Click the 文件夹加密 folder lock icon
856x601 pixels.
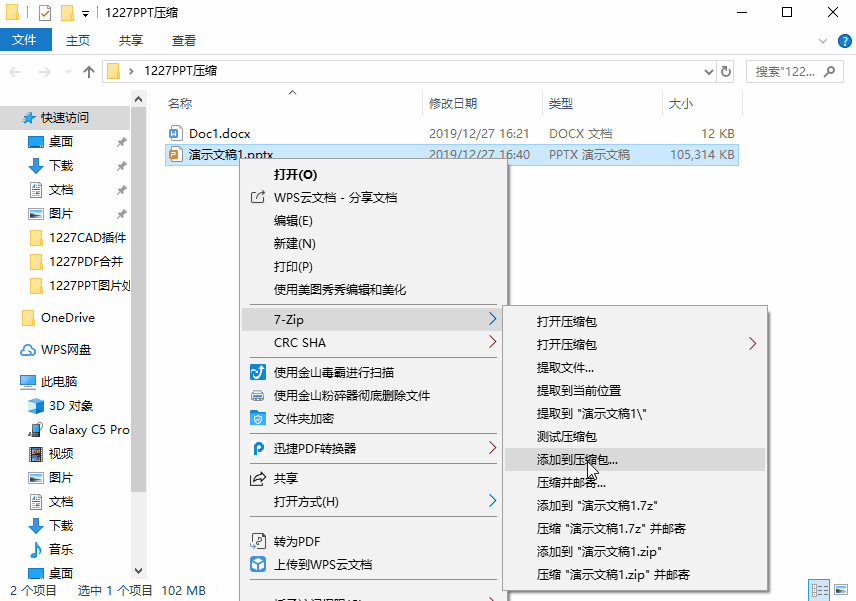pyautogui.click(x=257, y=417)
